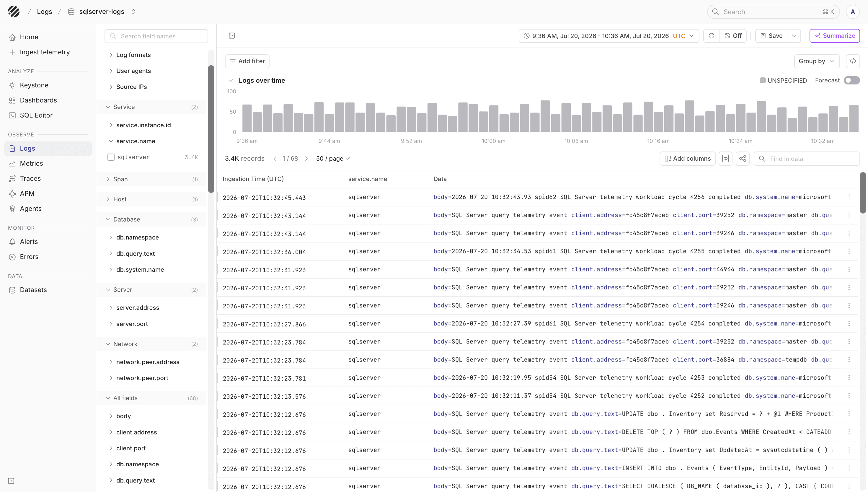Open row actions for 10:32:27.866 log
868x492 pixels.
point(849,324)
